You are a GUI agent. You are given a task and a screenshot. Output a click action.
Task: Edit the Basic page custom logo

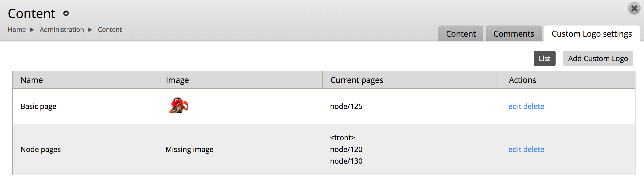coord(515,106)
